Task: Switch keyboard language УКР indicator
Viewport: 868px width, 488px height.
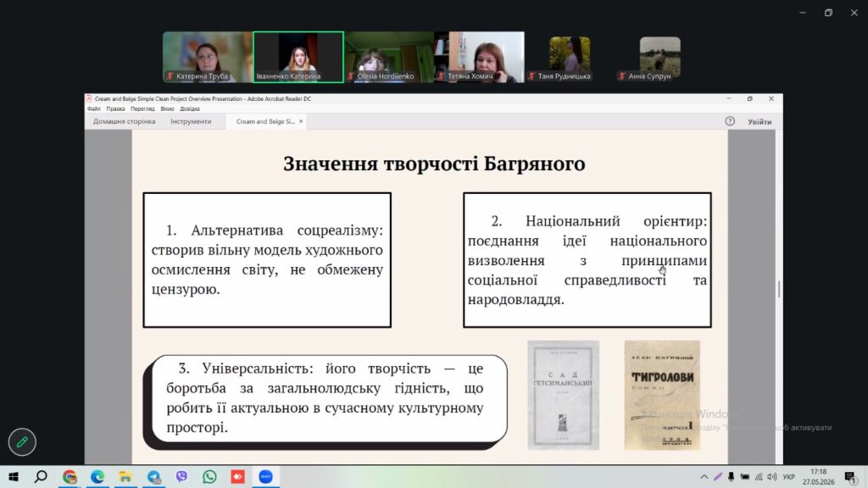Action: (x=789, y=476)
